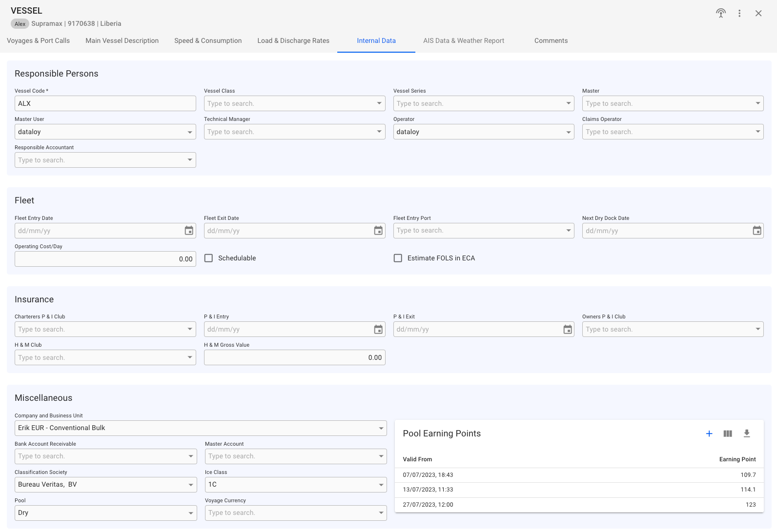The height and width of the screenshot is (532, 777).
Task: Expand Company and Business Unit dropdown
Action: [381, 428]
